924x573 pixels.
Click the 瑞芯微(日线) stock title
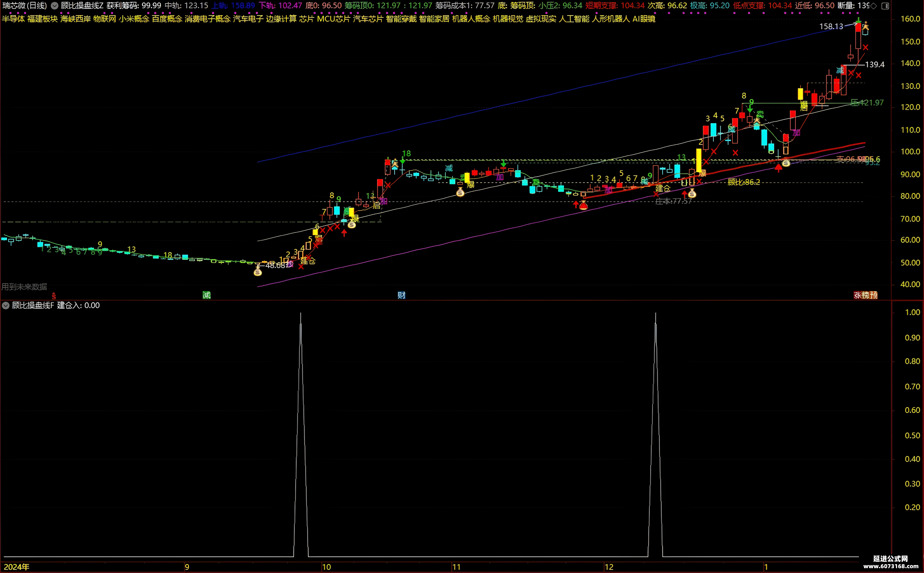[25, 6]
